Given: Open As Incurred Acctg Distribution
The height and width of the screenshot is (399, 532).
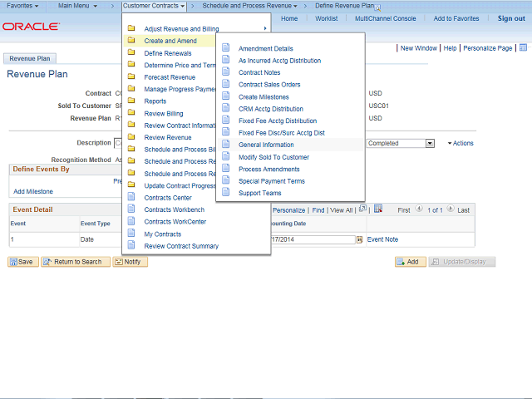Looking at the screenshot, I should tap(279, 61).
